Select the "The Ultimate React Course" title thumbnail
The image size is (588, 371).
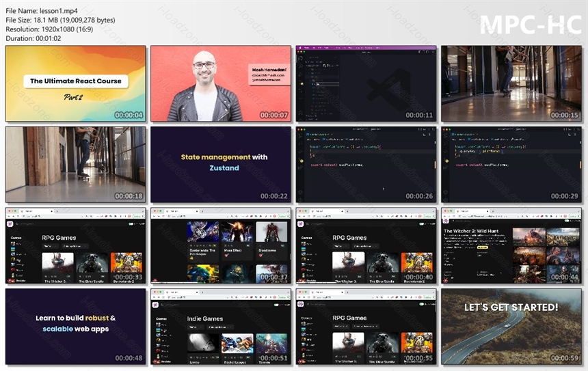pos(75,83)
